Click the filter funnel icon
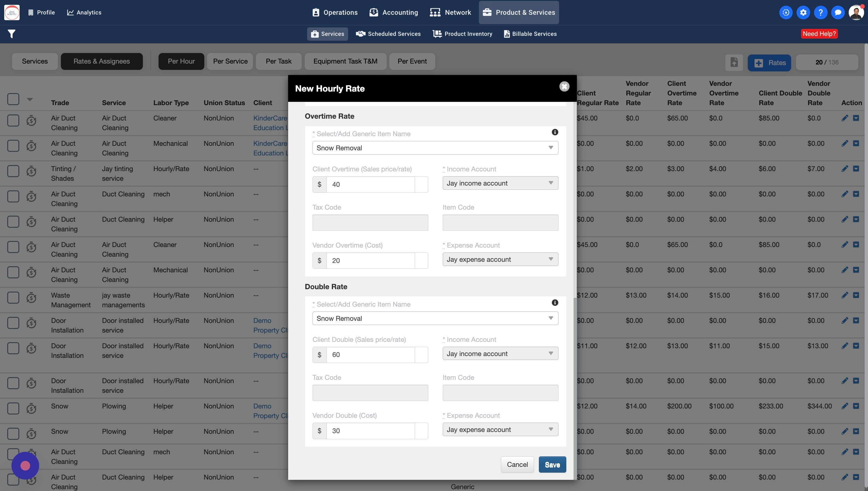This screenshot has width=868, height=491. (11, 34)
